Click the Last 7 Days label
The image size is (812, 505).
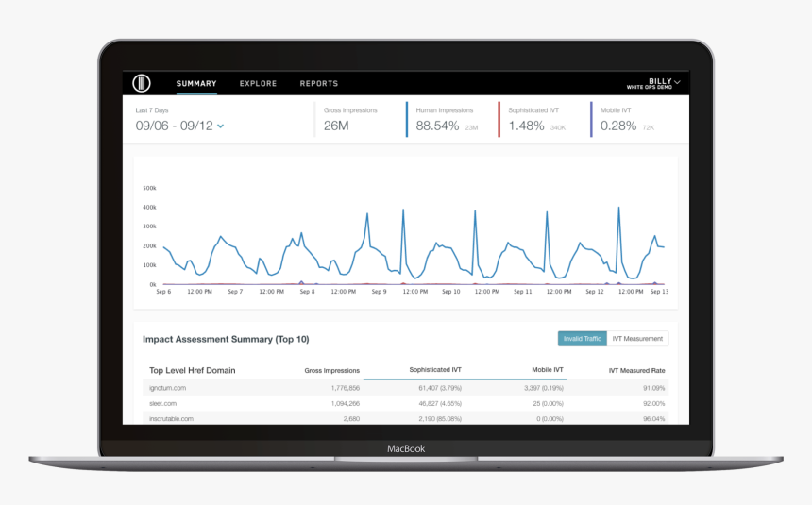[x=152, y=110]
